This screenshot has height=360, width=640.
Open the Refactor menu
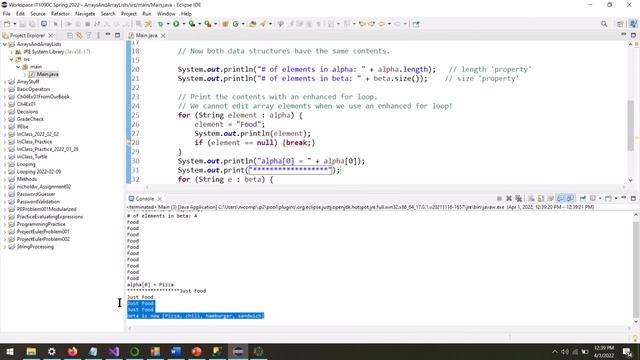60,13
